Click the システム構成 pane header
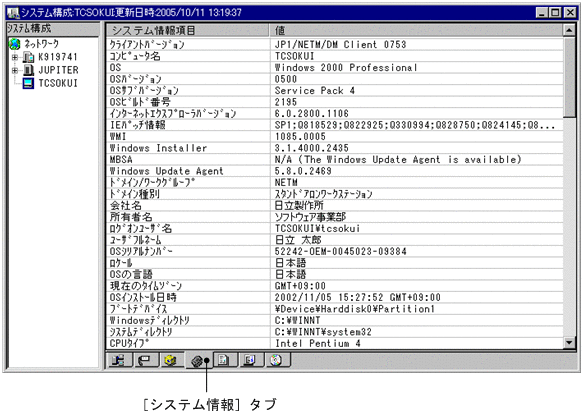 pos(53,29)
